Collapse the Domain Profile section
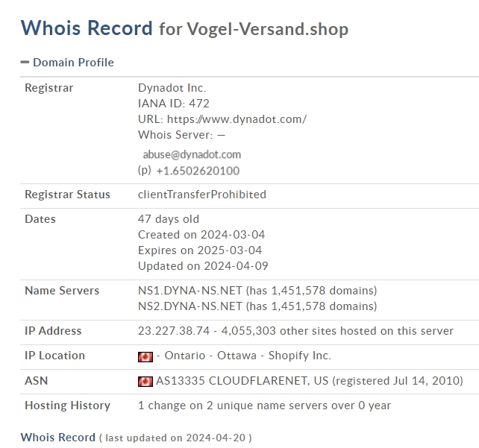This screenshot has width=479, height=448. tap(25, 63)
